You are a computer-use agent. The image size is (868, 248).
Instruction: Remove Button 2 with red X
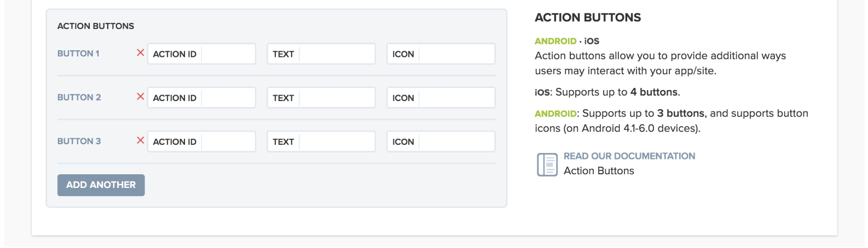[x=141, y=97]
